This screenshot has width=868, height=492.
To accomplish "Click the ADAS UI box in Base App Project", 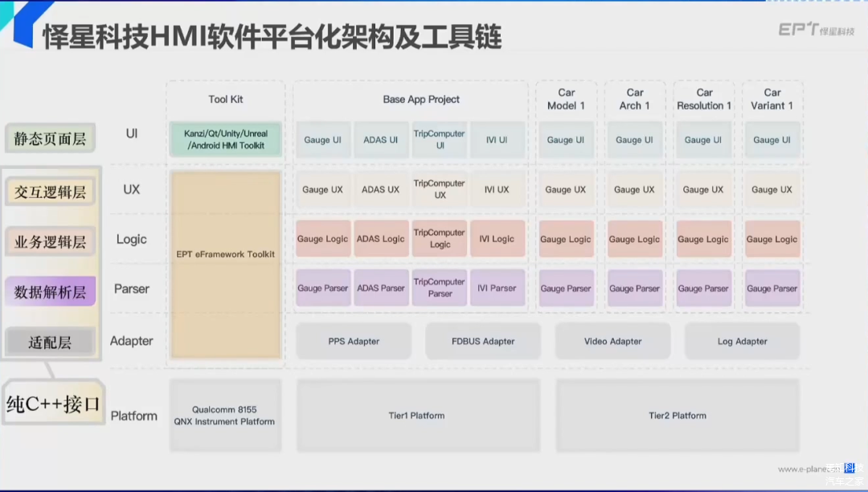I will click(381, 140).
